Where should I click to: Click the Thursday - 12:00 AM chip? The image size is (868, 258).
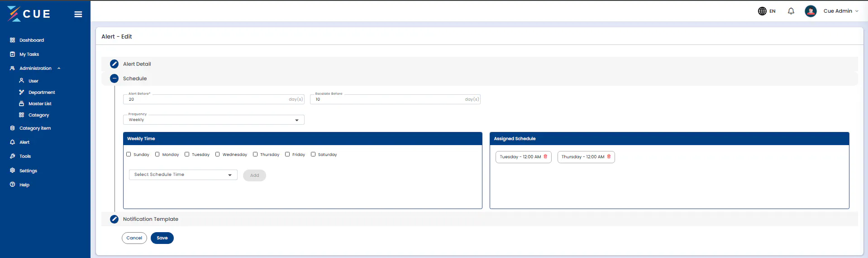(x=586, y=157)
